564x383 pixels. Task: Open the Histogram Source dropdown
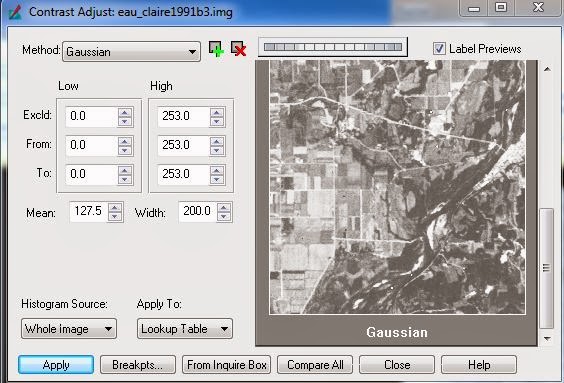pos(69,329)
